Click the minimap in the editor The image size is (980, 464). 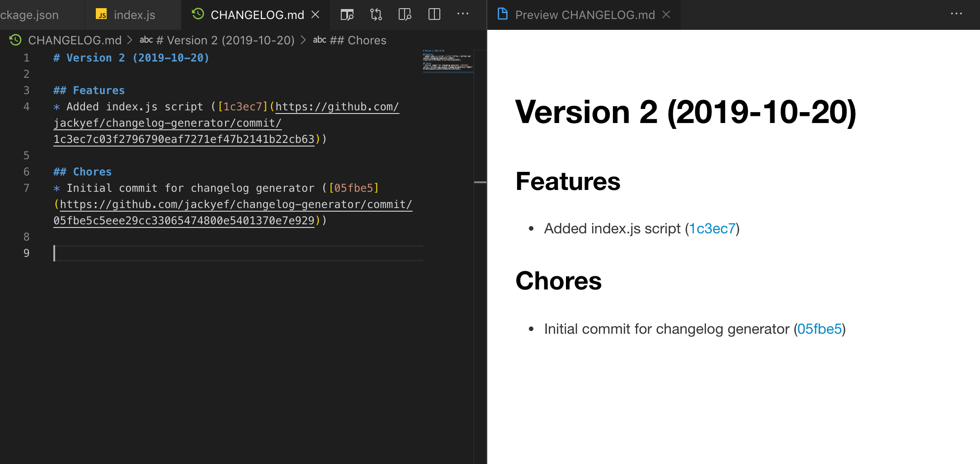[x=448, y=61]
